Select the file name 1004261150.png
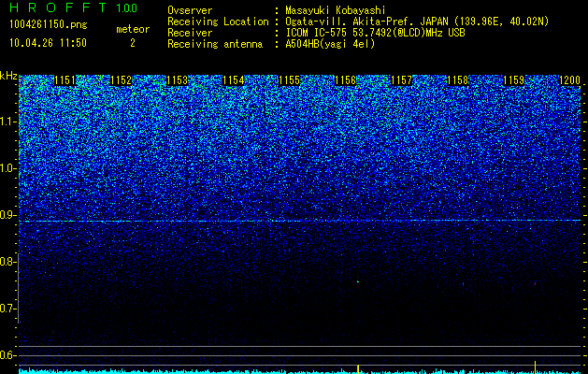The height and width of the screenshot is (374, 588). click(x=49, y=25)
